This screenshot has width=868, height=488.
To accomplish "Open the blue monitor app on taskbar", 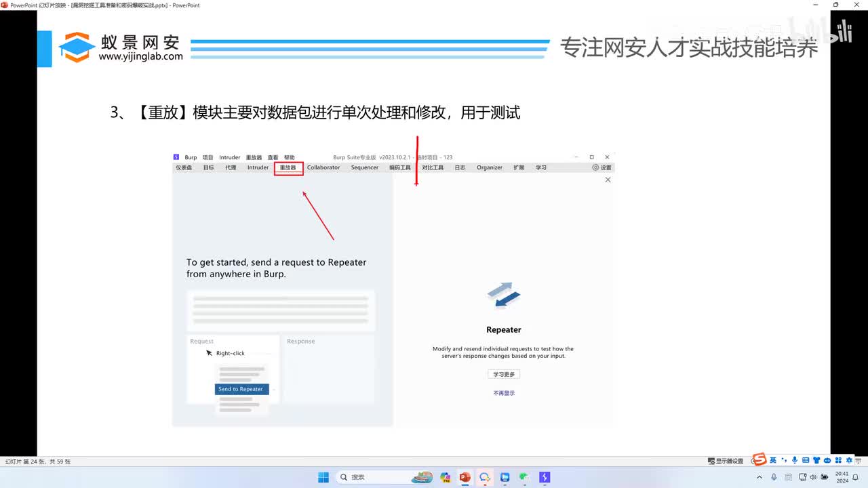I will (505, 477).
